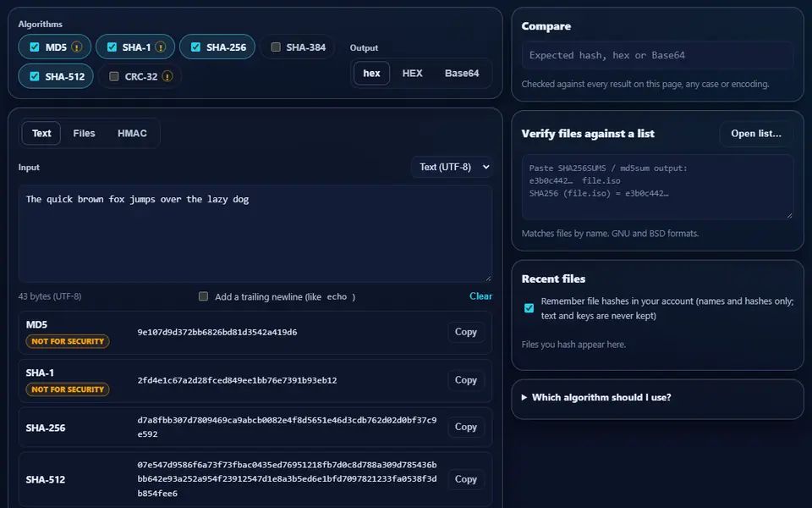The width and height of the screenshot is (812, 508).
Task: Toggle Remember file hashes in your account
Action: point(529,308)
